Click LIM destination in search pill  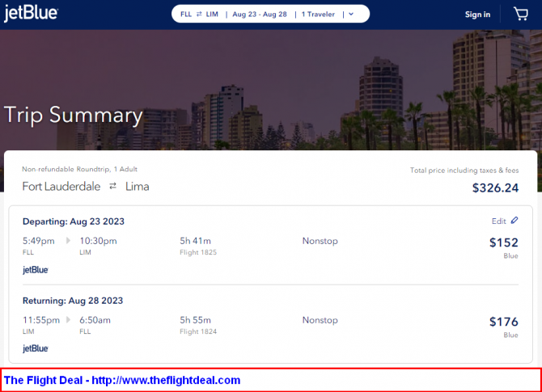click(212, 15)
